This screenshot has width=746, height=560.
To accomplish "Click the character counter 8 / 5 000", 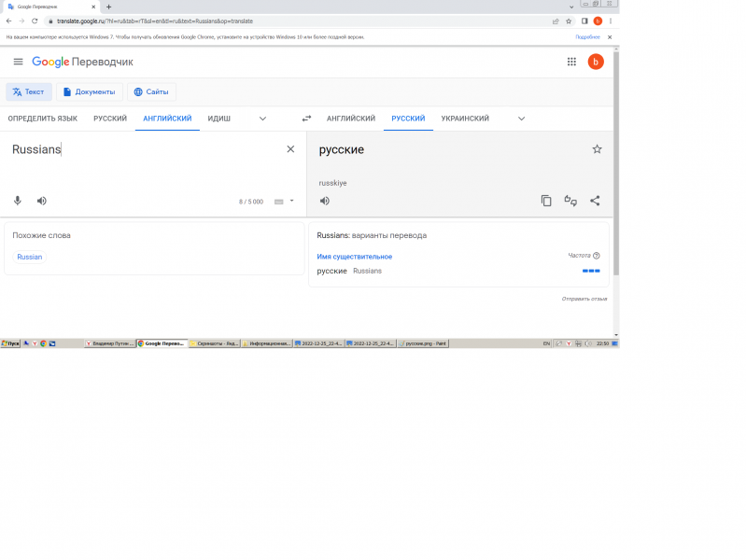I will (251, 202).
